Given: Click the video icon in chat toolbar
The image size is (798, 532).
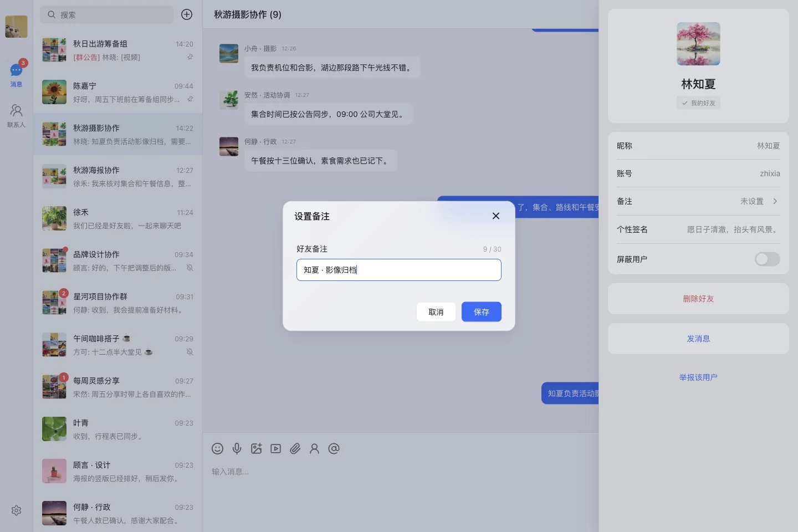Looking at the screenshot, I should [275, 448].
